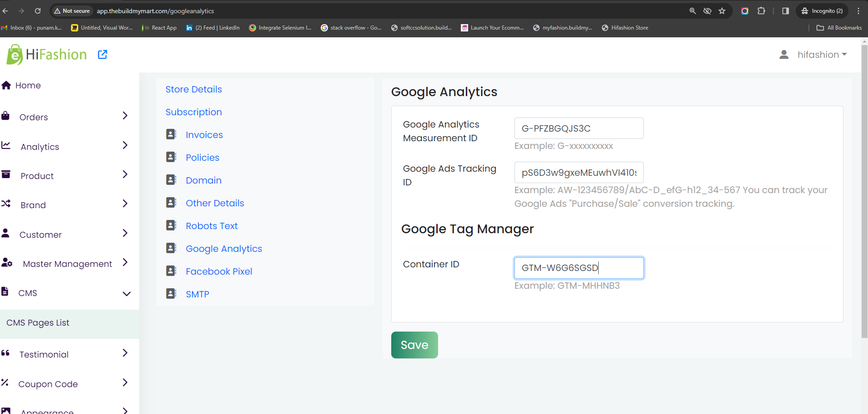Open the hifashion account dropdown

[822, 55]
